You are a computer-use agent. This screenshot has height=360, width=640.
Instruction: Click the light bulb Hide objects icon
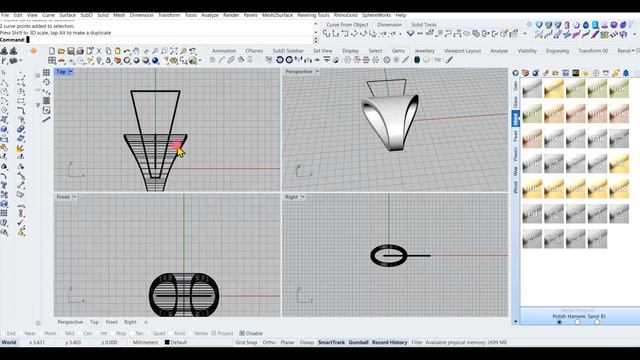point(99,60)
